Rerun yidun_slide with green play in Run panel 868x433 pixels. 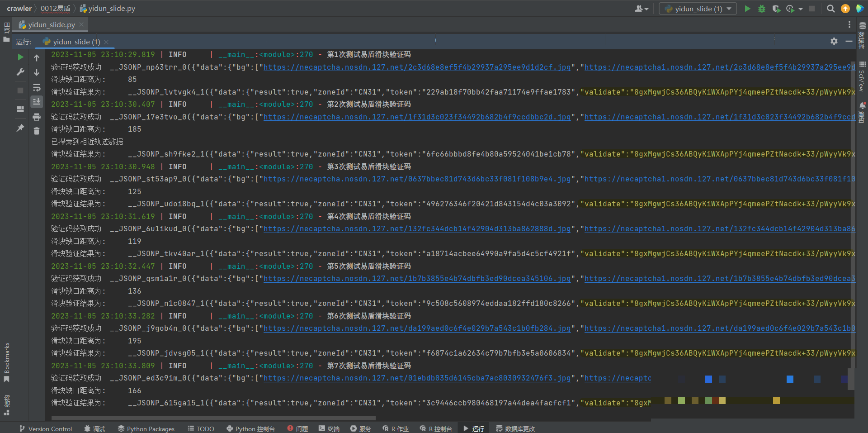coord(20,57)
